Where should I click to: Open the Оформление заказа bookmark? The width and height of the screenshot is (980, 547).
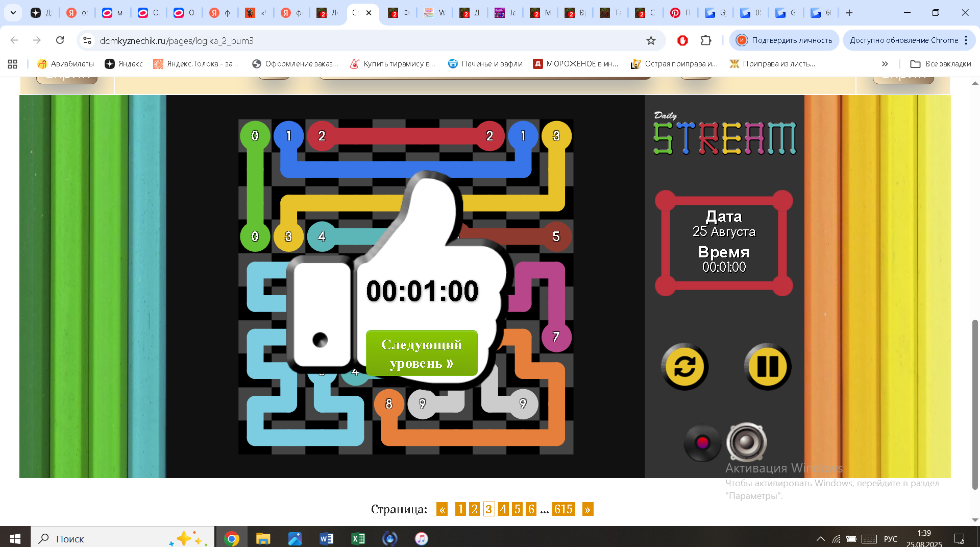click(295, 64)
